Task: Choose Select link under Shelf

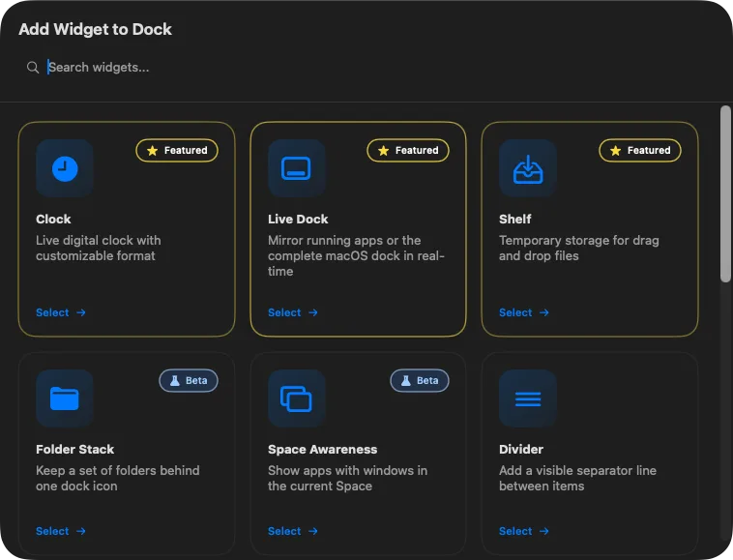Action: pos(524,312)
